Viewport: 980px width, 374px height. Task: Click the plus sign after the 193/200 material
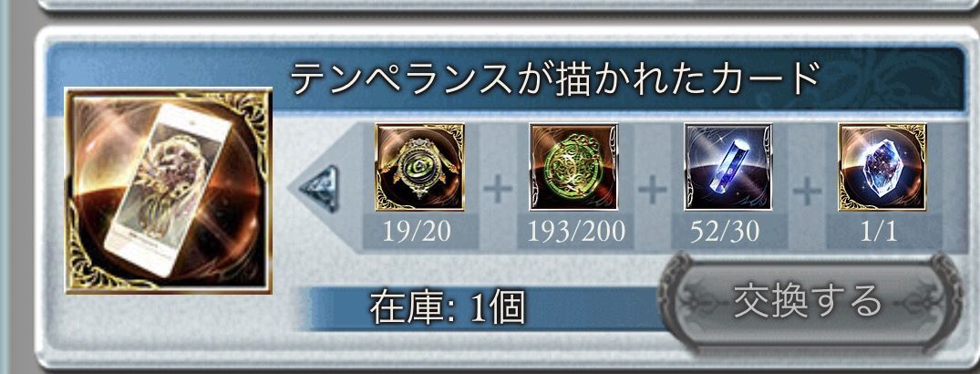pyautogui.click(x=651, y=189)
